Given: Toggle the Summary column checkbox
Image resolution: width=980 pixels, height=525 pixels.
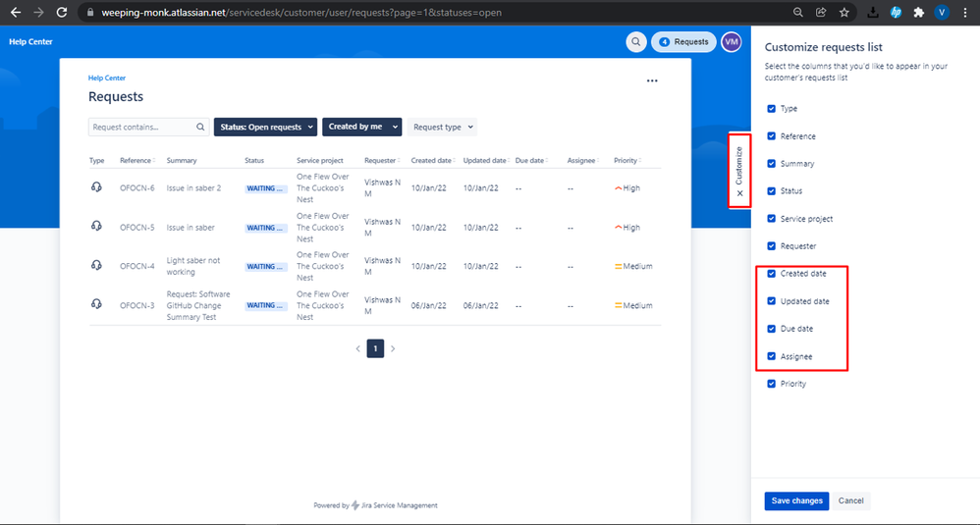Looking at the screenshot, I should click(771, 164).
